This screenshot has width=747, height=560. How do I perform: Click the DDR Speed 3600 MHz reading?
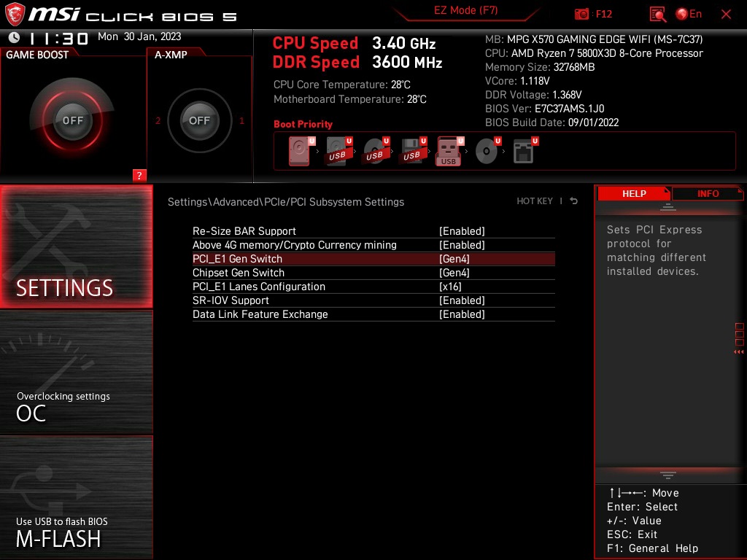point(357,62)
